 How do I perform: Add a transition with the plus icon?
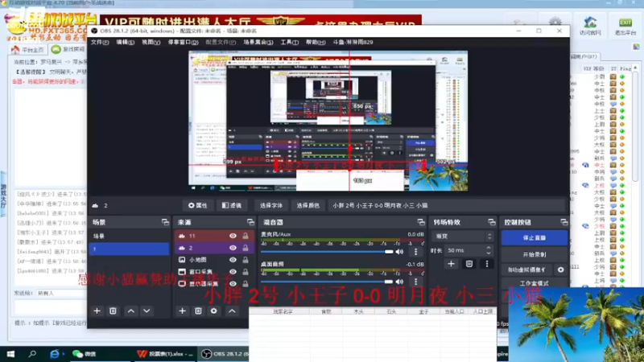click(x=451, y=264)
